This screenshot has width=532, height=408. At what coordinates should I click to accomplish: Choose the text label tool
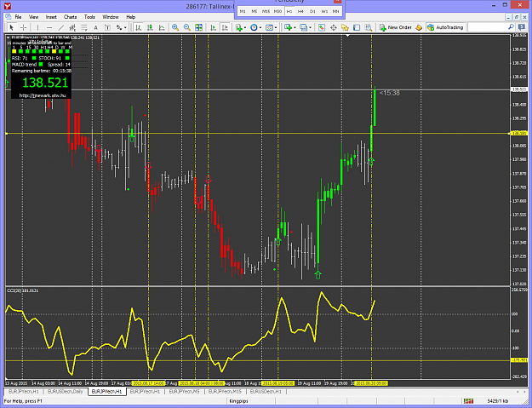click(107, 27)
